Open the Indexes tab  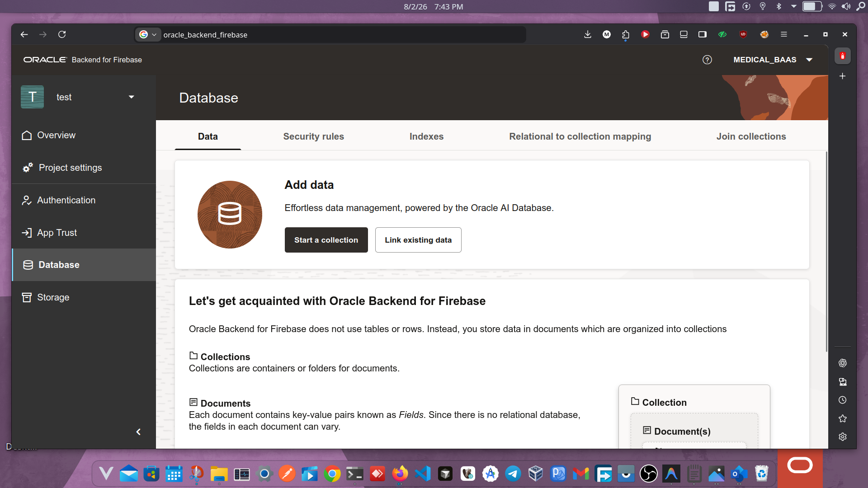[x=426, y=136]
